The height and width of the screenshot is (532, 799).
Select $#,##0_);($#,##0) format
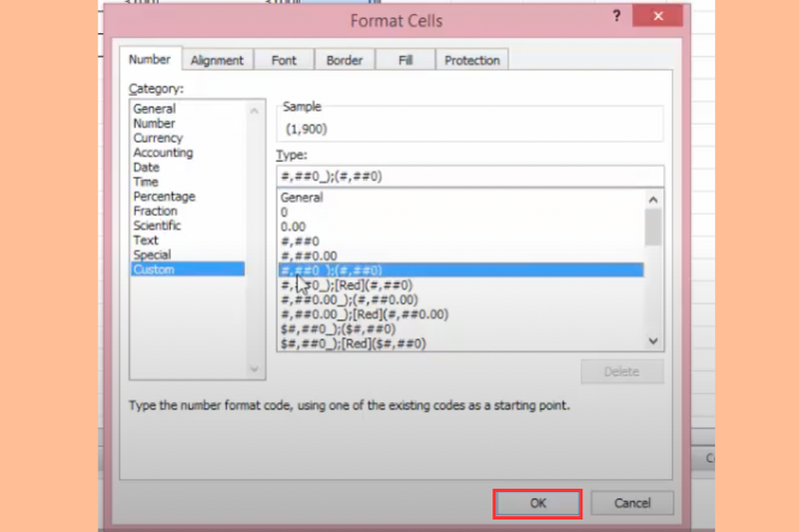tap(461, 328)
